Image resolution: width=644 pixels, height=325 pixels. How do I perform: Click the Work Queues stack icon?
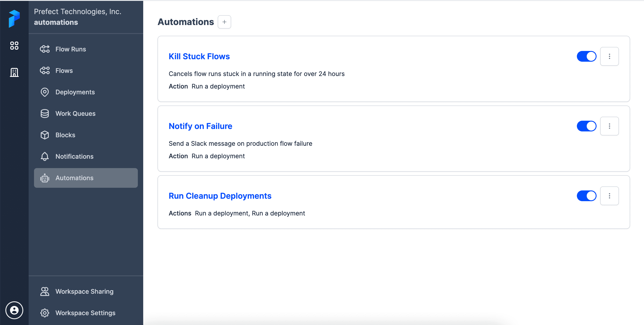click(x=45, y=114)
